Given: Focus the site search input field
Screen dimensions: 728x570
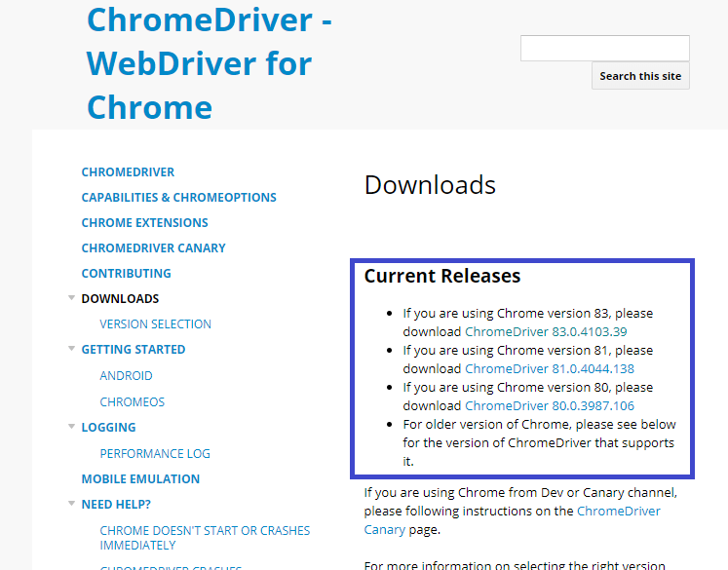Looking at the screenshot, I should [604, 48].
